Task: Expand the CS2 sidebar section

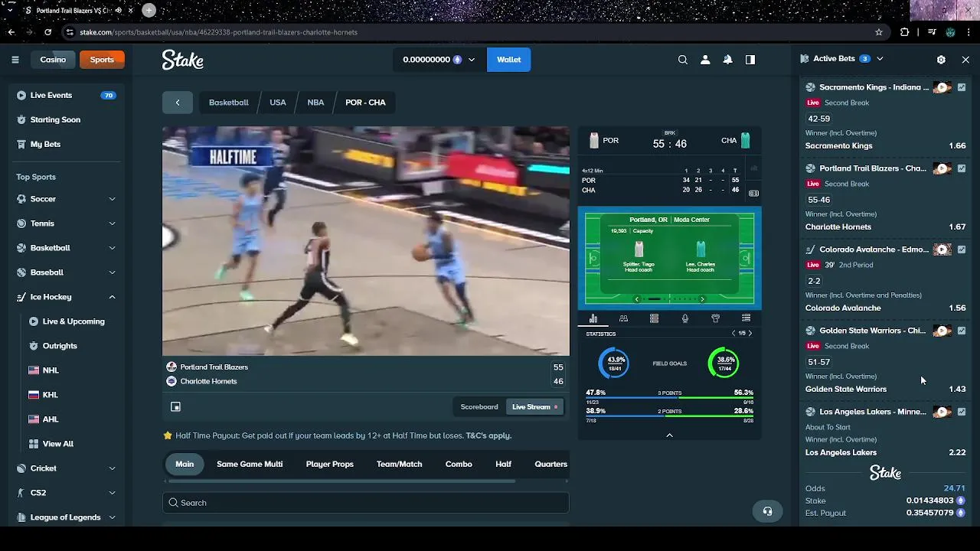Action: coord(112,493)
